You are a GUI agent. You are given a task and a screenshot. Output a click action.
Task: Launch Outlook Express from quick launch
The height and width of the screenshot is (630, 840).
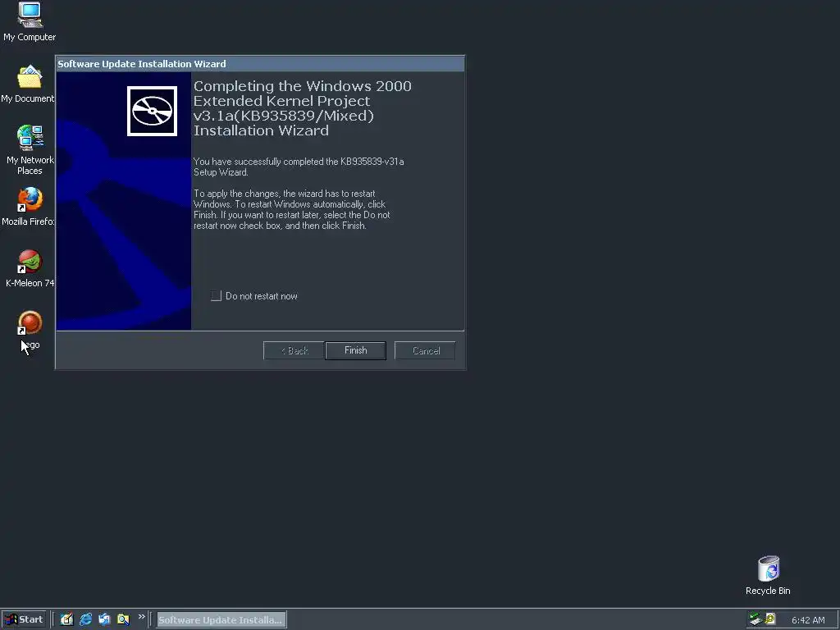coord(104,619)
